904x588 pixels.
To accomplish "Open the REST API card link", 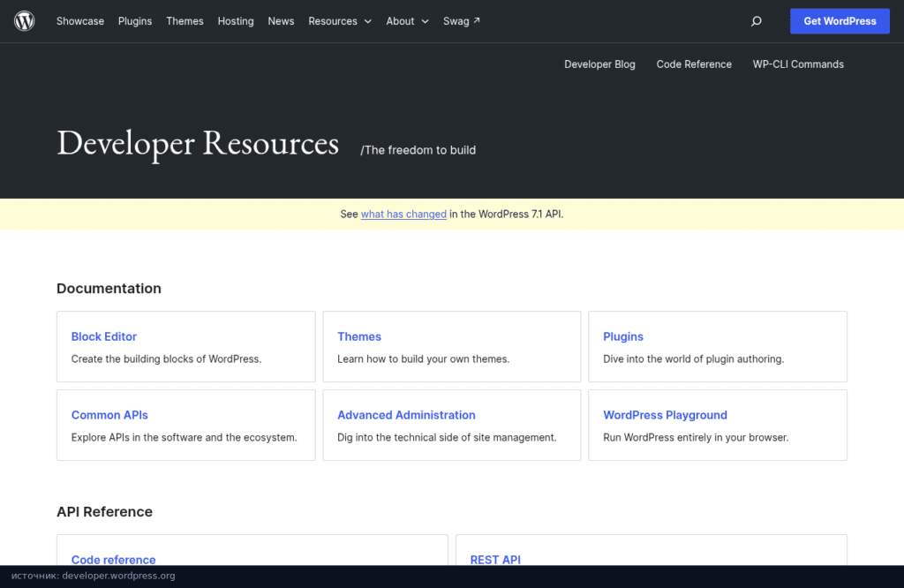I will (495, 559).
